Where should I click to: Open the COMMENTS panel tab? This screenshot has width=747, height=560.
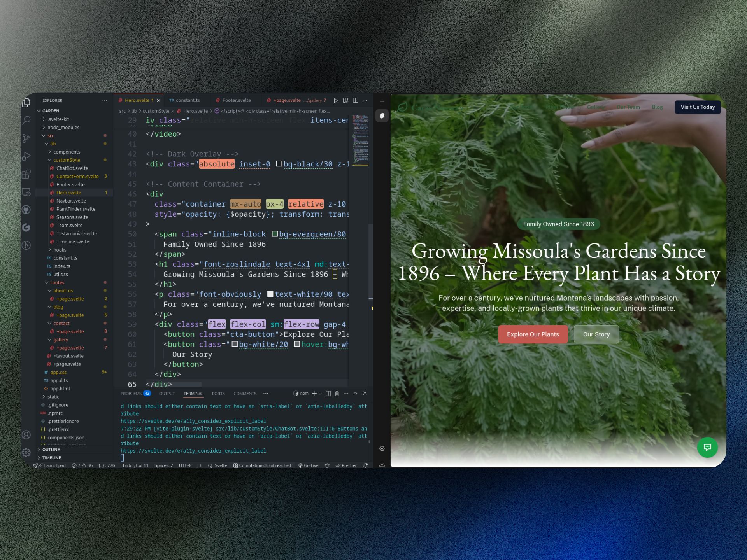click(x=245, y=394)
